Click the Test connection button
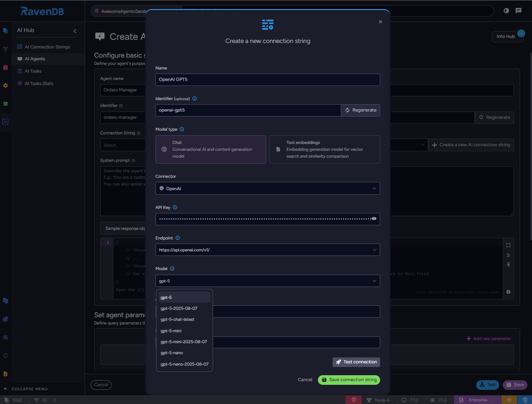This screenshot has height=404, width=532. [356, 362]
